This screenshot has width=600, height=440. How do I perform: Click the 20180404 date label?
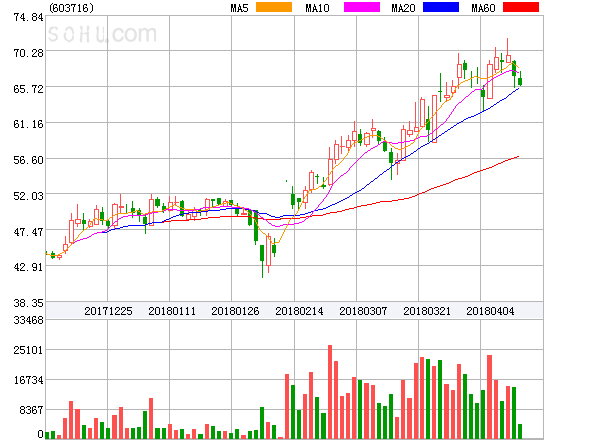pos(490,311)
